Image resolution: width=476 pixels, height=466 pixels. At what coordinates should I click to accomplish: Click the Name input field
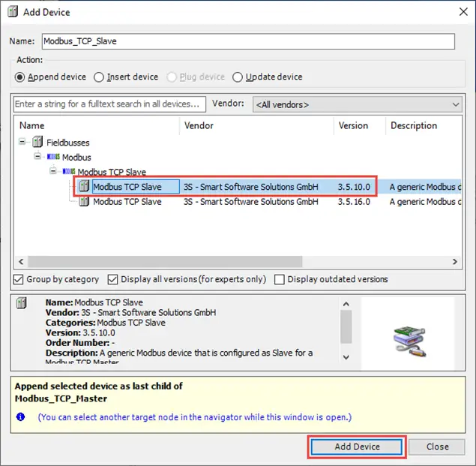(x=248, y=41)
